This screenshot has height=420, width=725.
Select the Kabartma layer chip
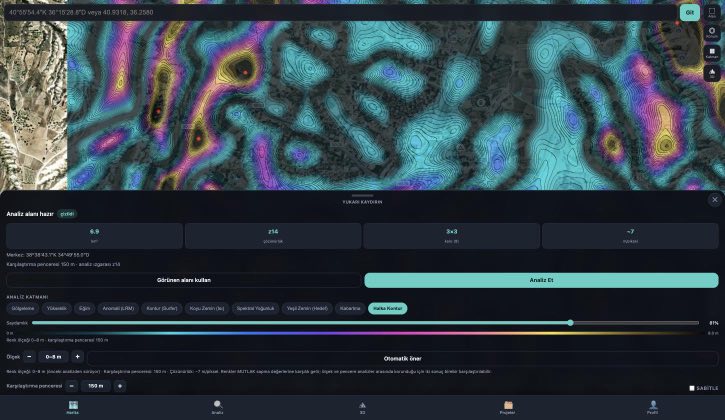coord(350,309)
